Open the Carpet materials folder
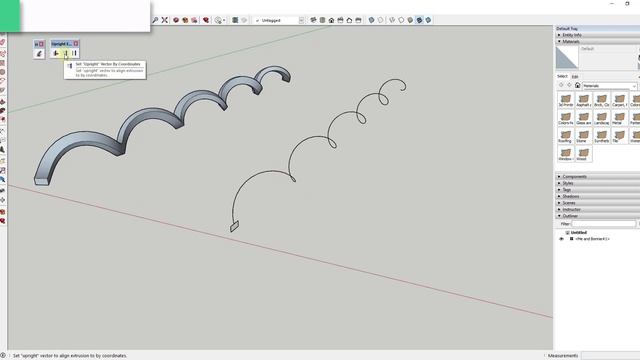Viewport: 640px width, 360px height. (619, 100)
